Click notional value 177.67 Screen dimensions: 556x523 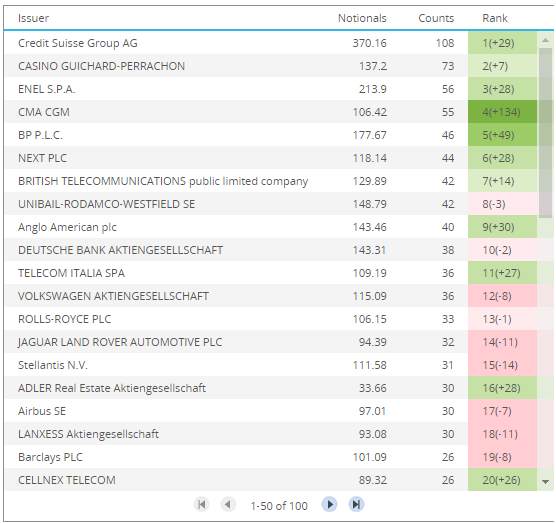click(x=369, y=135)
